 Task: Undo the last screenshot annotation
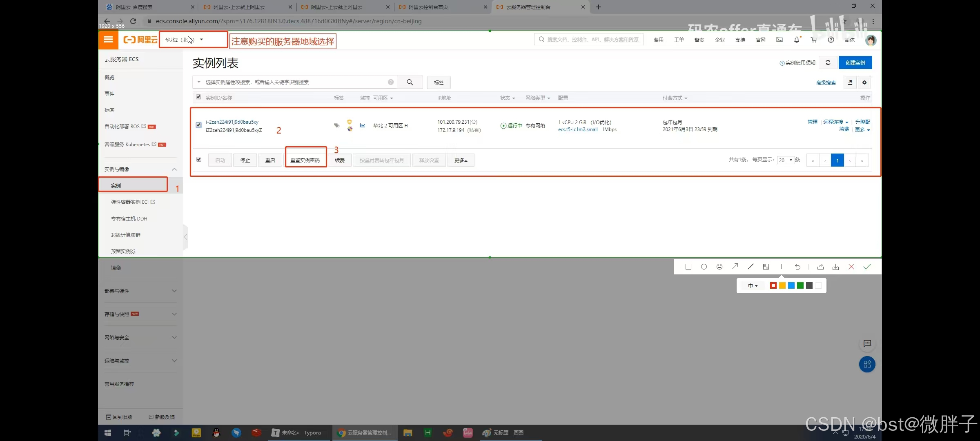[797, 267]
